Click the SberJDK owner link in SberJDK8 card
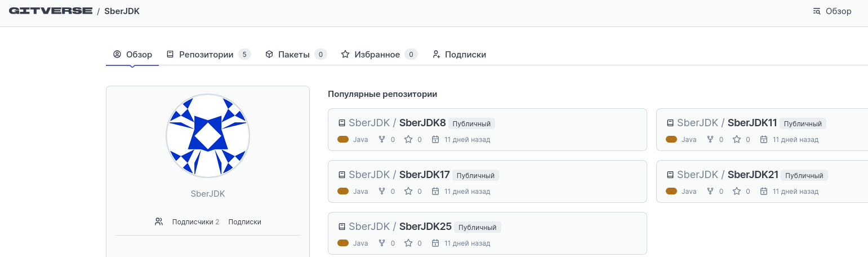Viewport: 868px width, 257px height. click(x=369, y=123)
